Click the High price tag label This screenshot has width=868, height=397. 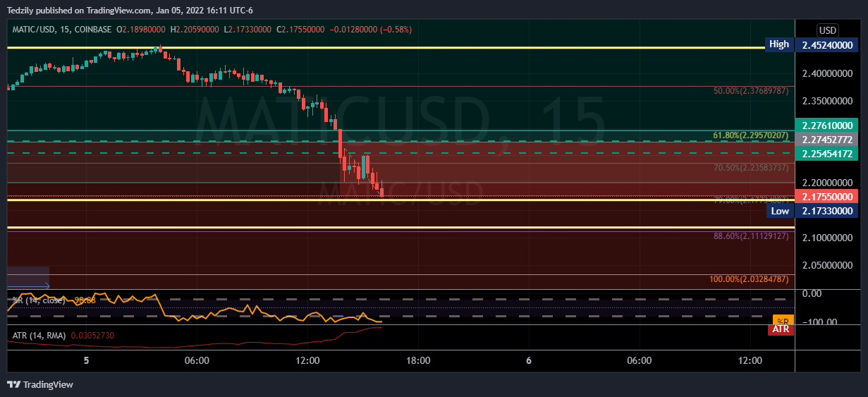tap(779, 44)
